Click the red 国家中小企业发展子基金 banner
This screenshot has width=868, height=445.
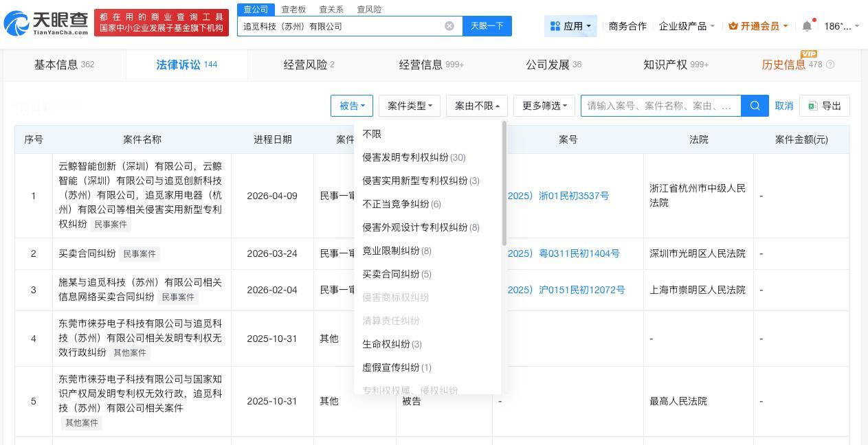162,23
